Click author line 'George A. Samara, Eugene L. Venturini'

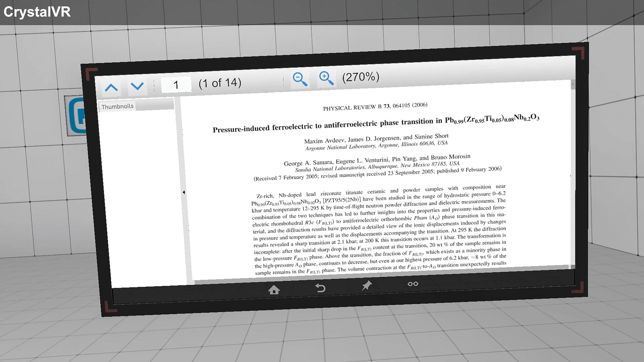(x=377, y=159)
